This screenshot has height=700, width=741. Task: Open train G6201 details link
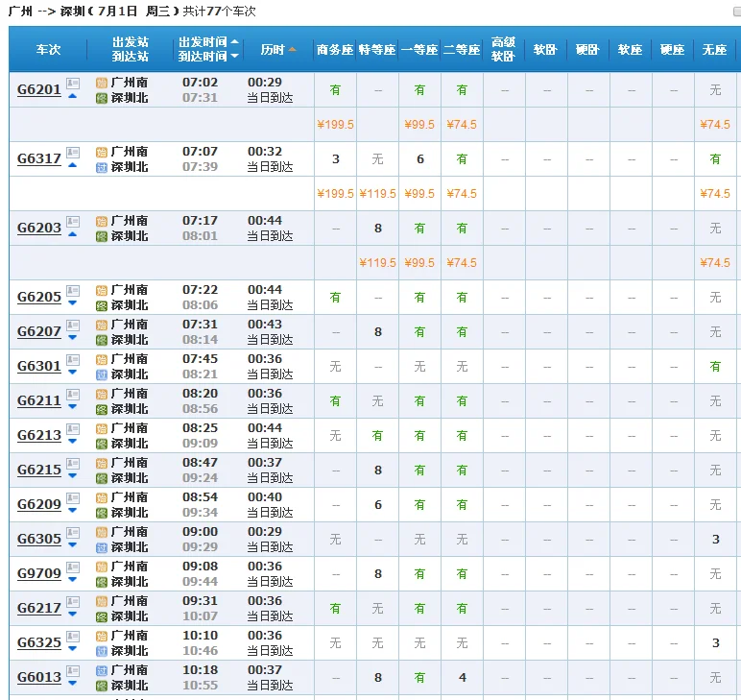(x=39, y=89)
